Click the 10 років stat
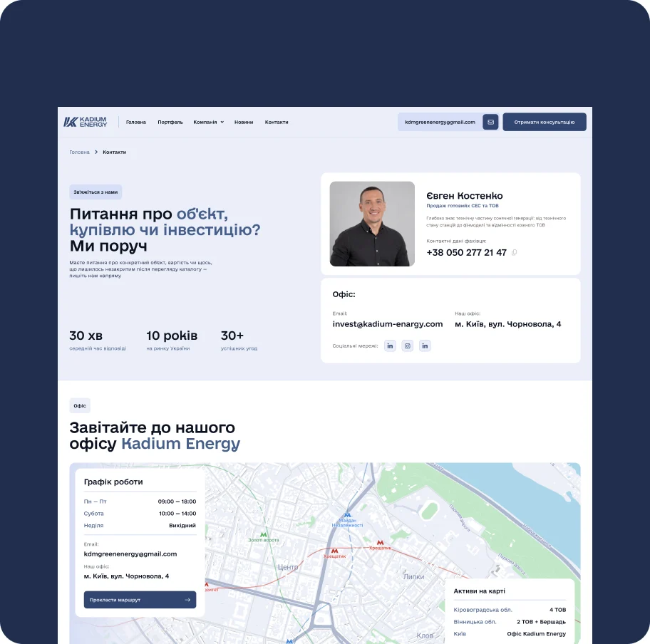 (x=172, y=341)
